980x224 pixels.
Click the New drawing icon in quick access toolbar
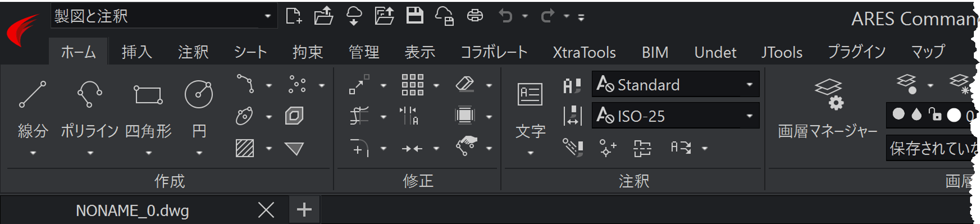[x=294, y=17]
